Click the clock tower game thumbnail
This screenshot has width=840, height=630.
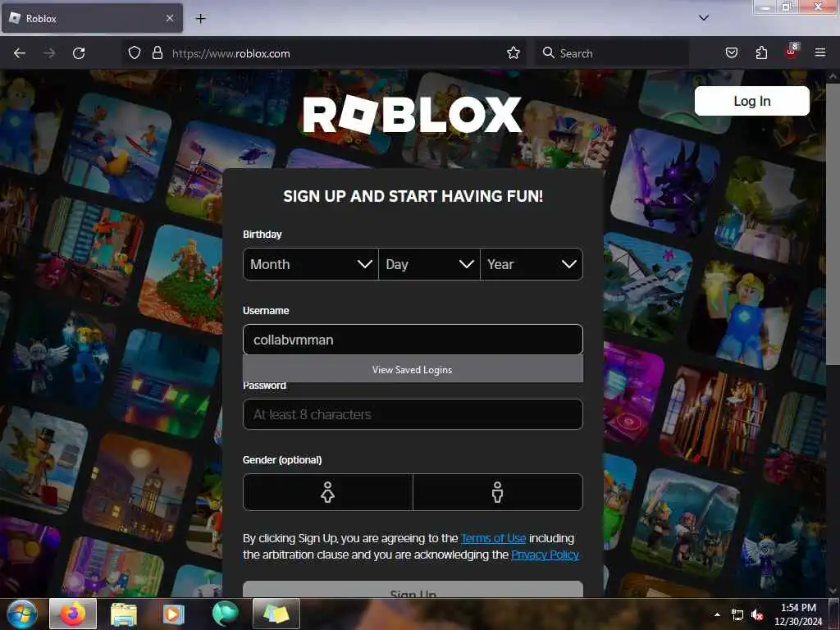138,487
